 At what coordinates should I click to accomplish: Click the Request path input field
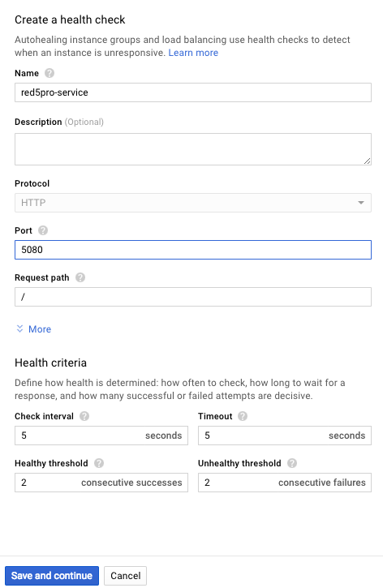(193, 297)
